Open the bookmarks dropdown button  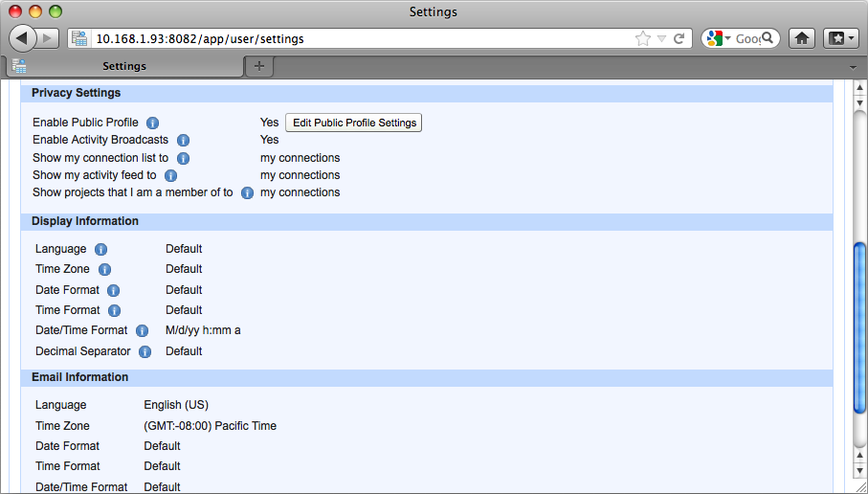pyautogui.click(x=840, y=38)
